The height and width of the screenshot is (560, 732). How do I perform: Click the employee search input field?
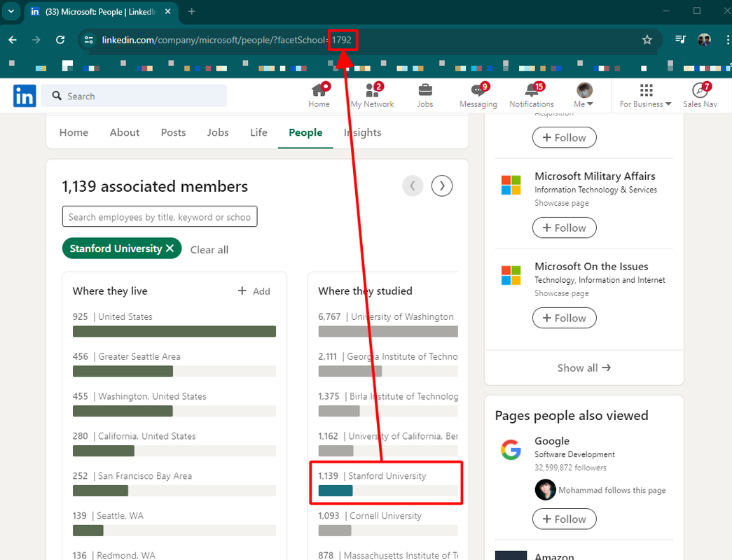point(160,217)
